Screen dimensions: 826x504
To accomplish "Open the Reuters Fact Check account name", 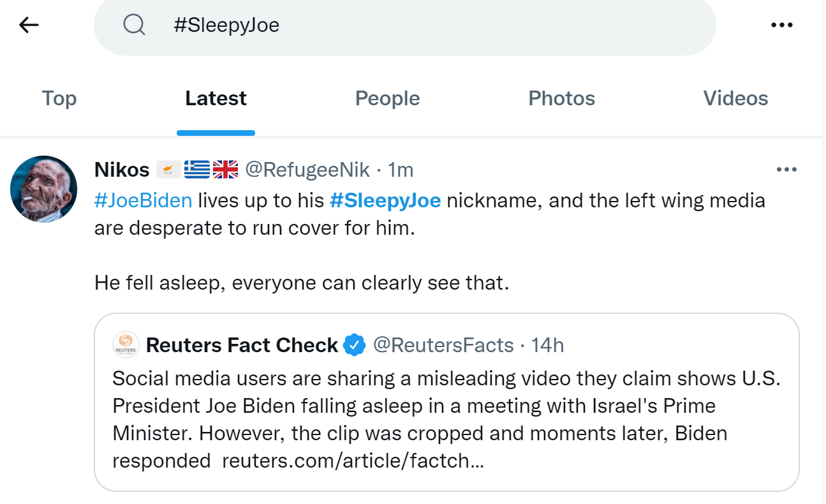I will coord(242,345).
